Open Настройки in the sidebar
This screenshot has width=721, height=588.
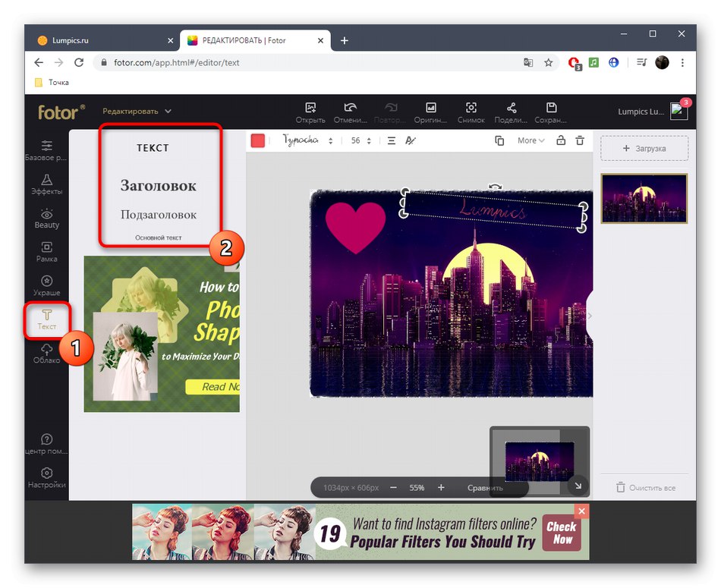46,478
